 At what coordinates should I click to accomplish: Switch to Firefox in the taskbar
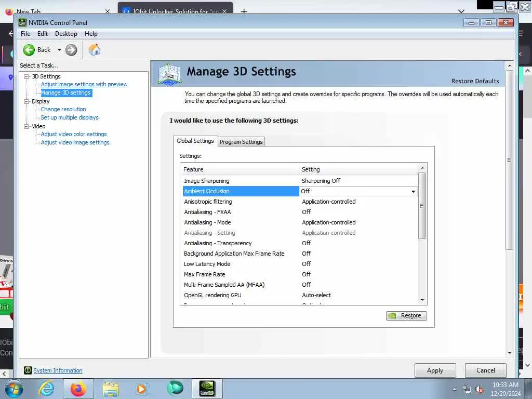tap(78, 389)
